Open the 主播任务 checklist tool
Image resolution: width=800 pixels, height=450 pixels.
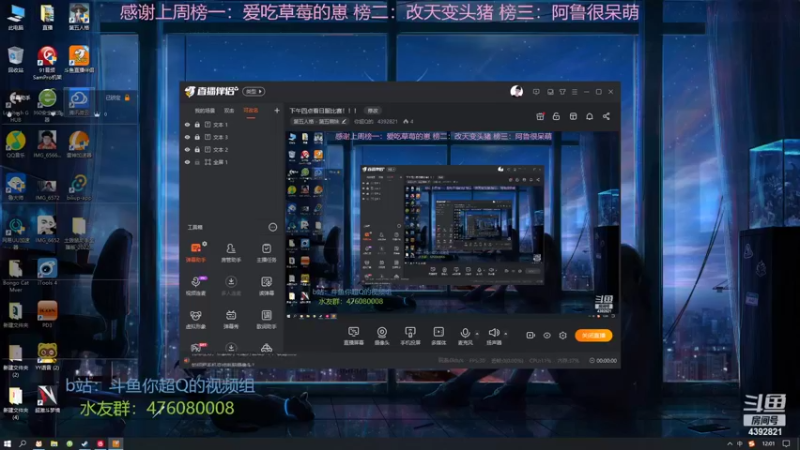pyautogui.click(x=266, y=252)
